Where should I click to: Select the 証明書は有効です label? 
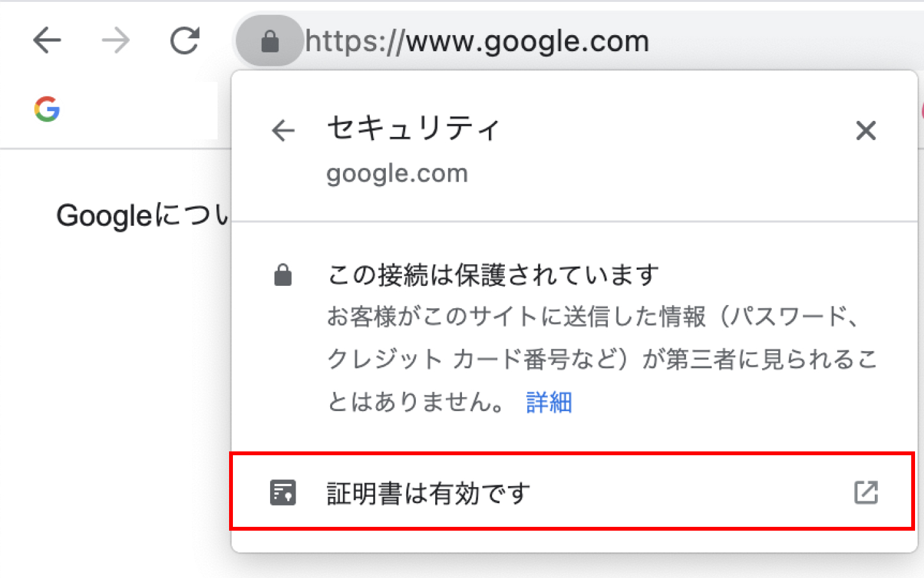tap(428, 493)
